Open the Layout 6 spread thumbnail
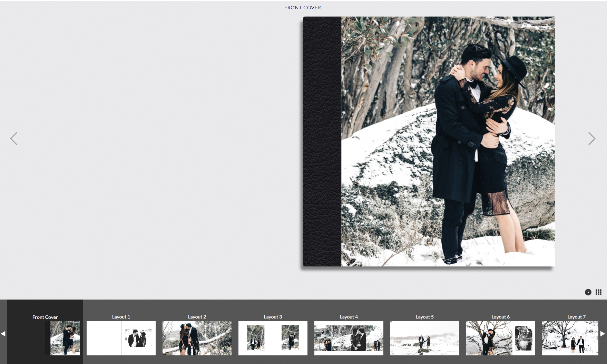The height and width of the screenshot is (364, 607). tap(500, 338)
